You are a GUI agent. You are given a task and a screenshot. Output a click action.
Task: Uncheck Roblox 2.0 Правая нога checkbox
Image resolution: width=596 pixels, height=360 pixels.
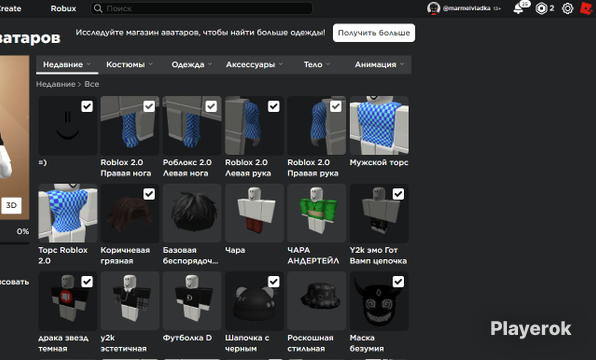click(x=149, y=106)
